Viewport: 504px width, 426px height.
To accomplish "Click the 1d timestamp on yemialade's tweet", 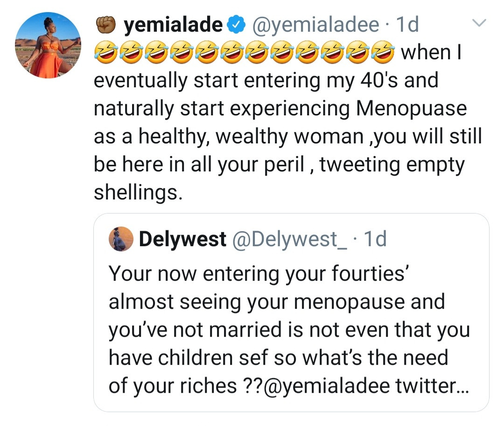I will pyautogui.click(x=407, y=25).
